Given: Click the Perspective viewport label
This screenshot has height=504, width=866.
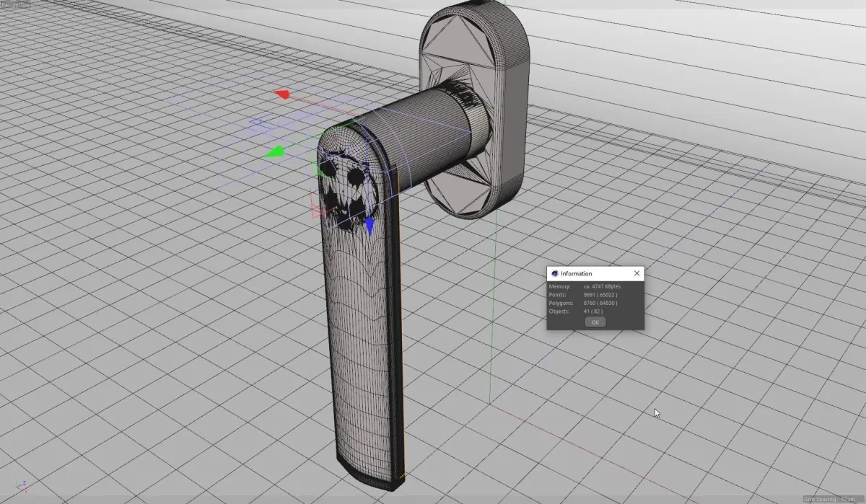Looking at the screenshot, I should (x=14, y=4).
